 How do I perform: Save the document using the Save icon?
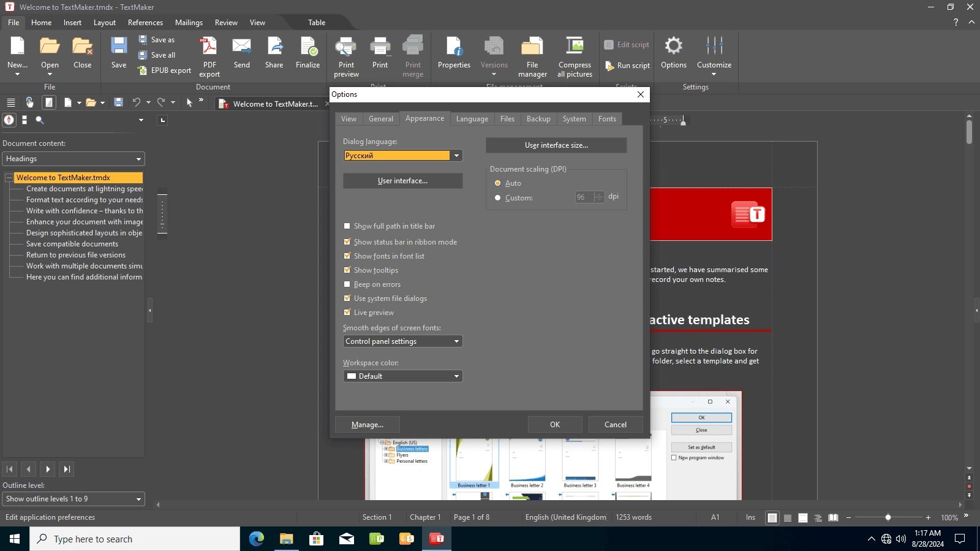point(119,53)
